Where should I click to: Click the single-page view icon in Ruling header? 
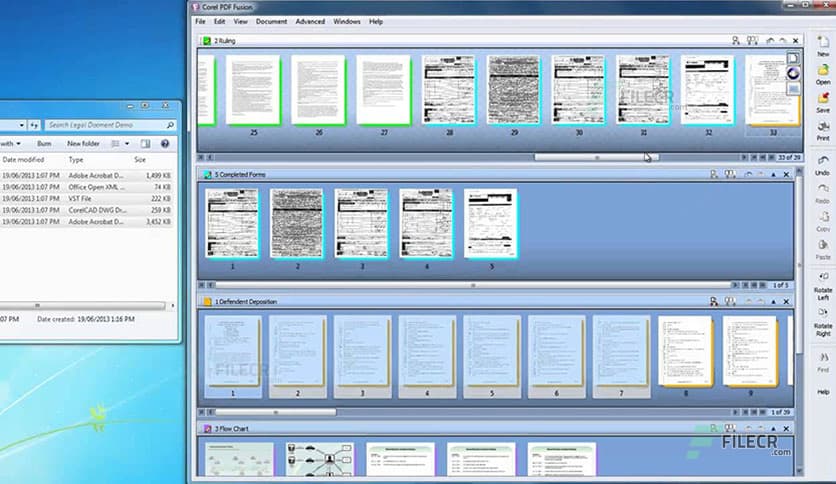pyautogui.click(x=736, y=41)
